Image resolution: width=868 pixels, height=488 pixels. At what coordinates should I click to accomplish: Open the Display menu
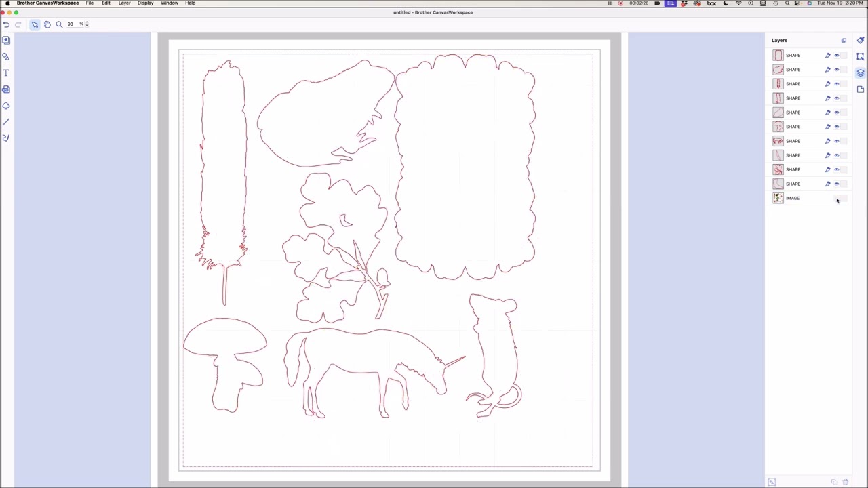(145, 3)
